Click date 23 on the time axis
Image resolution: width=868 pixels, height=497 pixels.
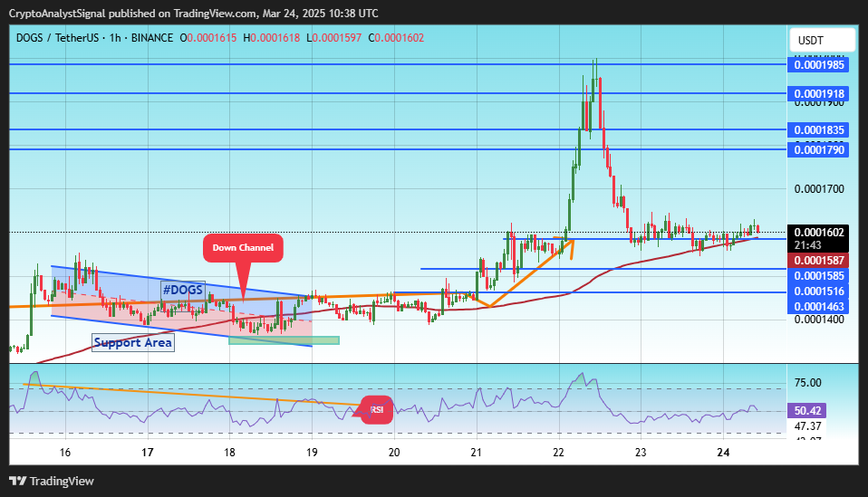641,453
